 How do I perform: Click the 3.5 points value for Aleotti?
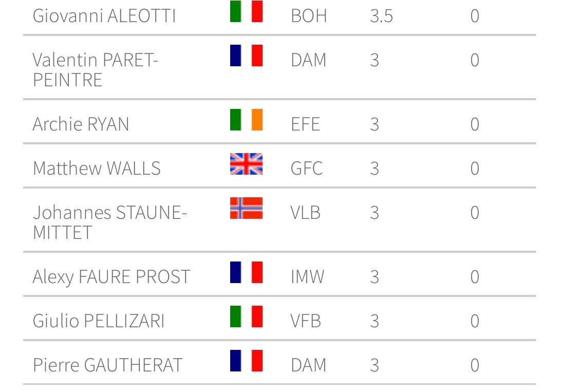point(381,16)
